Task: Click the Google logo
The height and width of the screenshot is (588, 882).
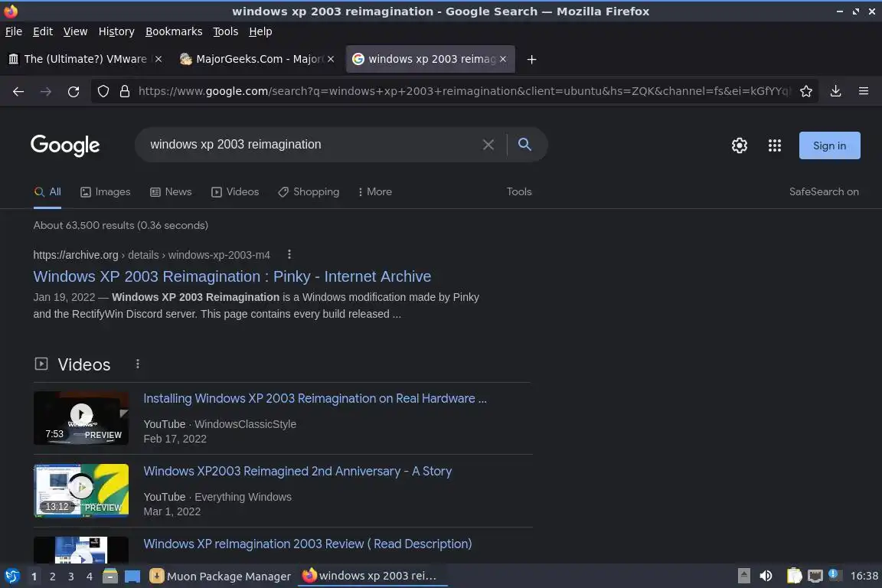Action: (65, 145)
